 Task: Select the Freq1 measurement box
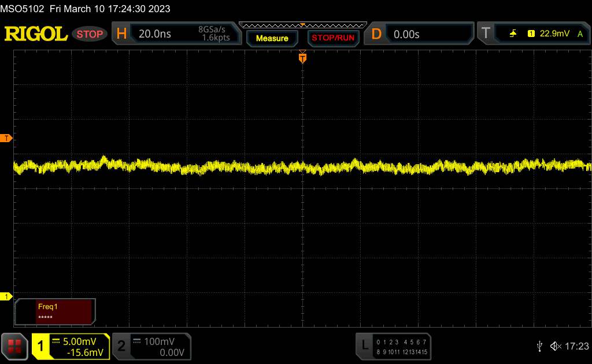click(55, 311)
